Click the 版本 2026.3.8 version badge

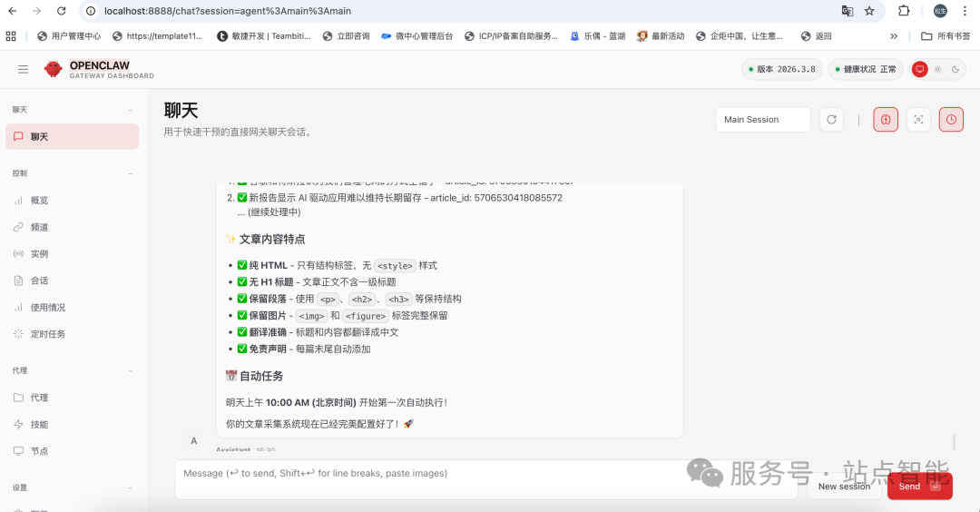(782, 69)
